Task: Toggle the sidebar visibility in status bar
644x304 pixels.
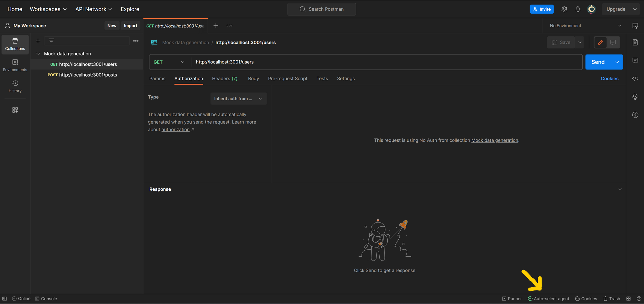Action: [5, 299]
